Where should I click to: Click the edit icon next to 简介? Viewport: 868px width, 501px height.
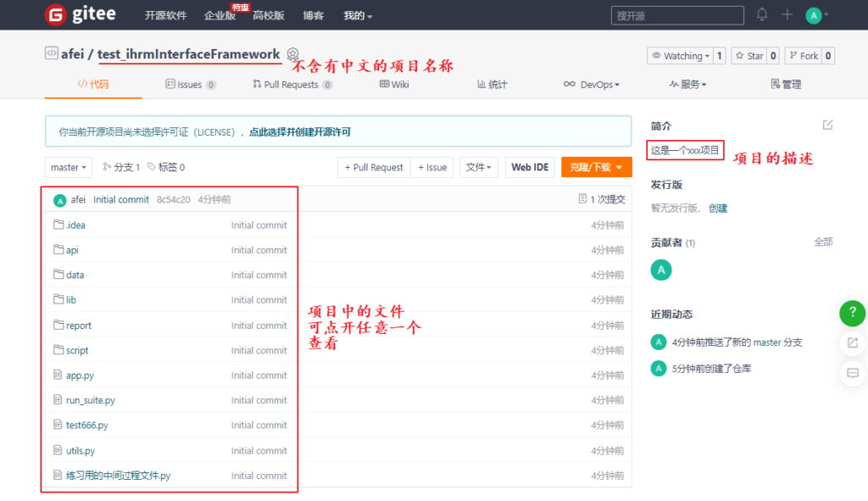[827, 125]
